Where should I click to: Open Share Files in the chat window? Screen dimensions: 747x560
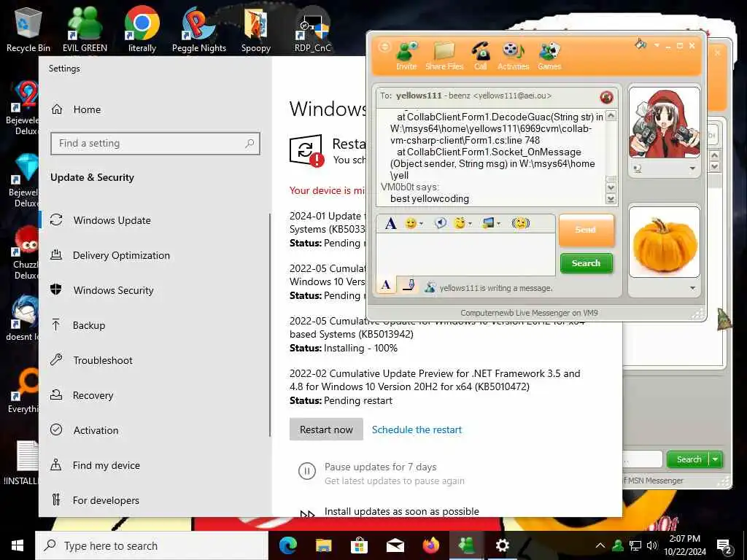tap(444, 56)
